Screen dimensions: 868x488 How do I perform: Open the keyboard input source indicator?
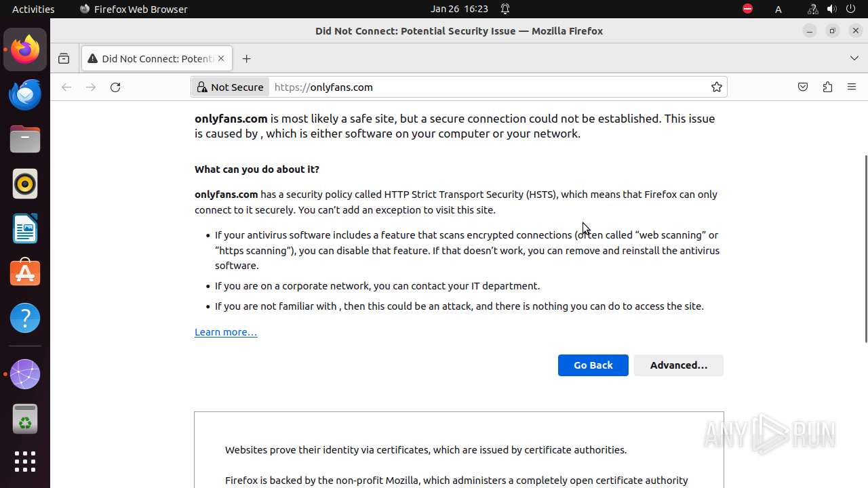pos(778,9)
